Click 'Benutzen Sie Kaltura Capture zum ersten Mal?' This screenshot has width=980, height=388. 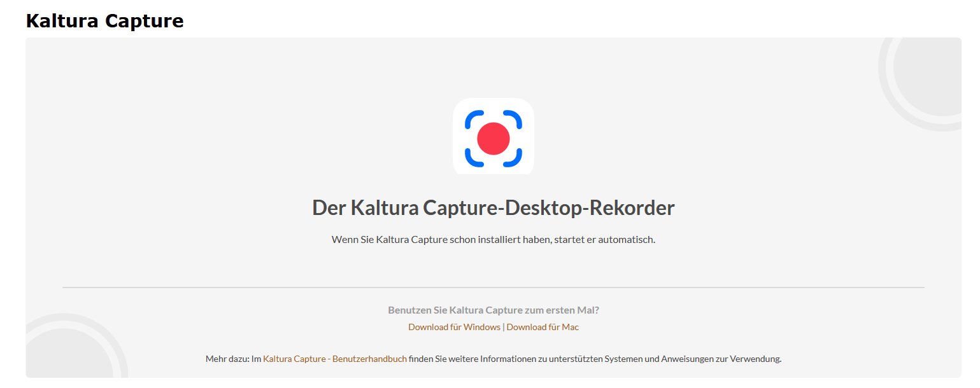[x=493, y=310]
